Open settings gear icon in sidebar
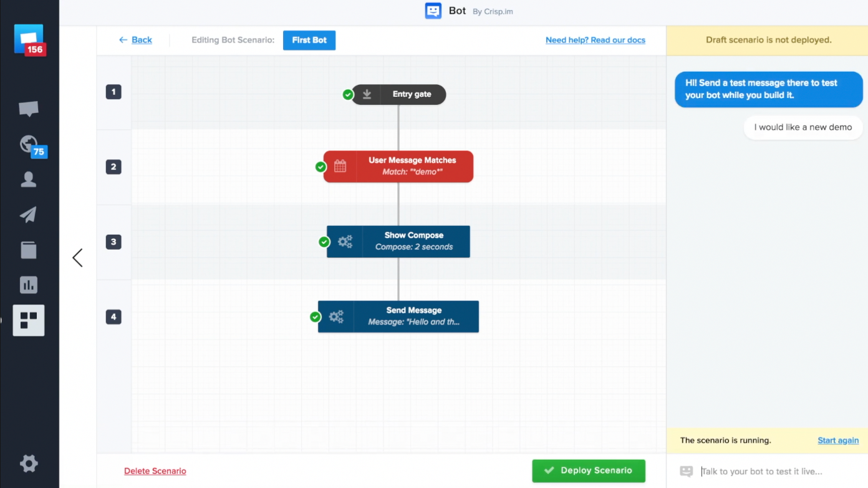The height and width of the screenshot is (488, 868). tap(29, 463)
